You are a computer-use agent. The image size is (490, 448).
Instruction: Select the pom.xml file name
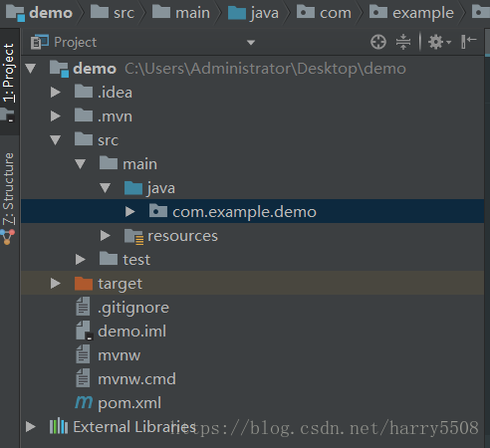(x=129, y=403)
